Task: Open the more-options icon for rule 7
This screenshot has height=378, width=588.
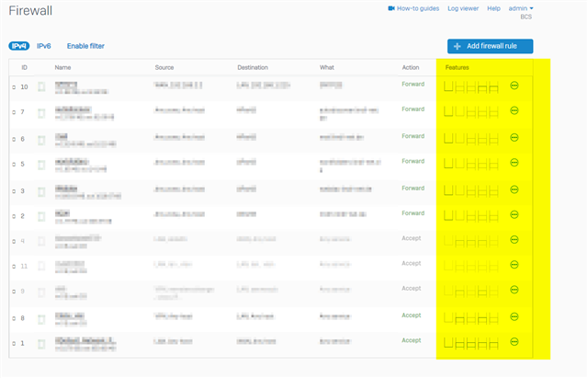Action: (x=514, y=112)
